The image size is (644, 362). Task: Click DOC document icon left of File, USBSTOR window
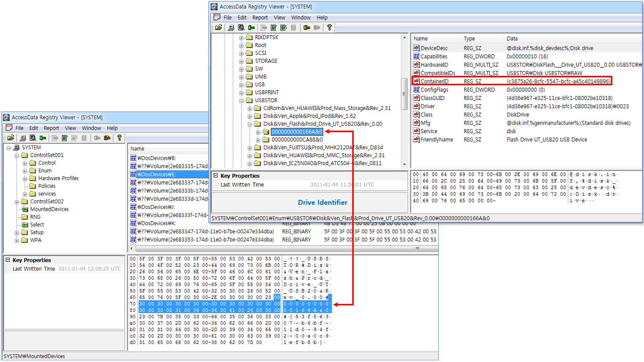click(x=217, y=17)
